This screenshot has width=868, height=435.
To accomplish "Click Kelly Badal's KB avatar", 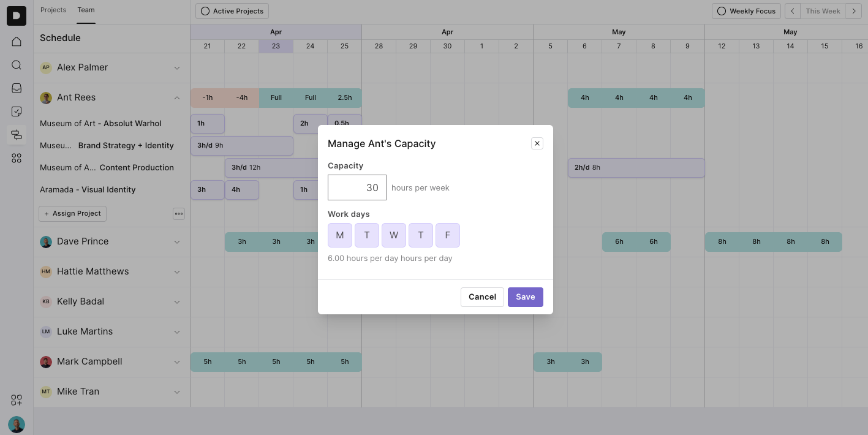I will pos(46,301).
